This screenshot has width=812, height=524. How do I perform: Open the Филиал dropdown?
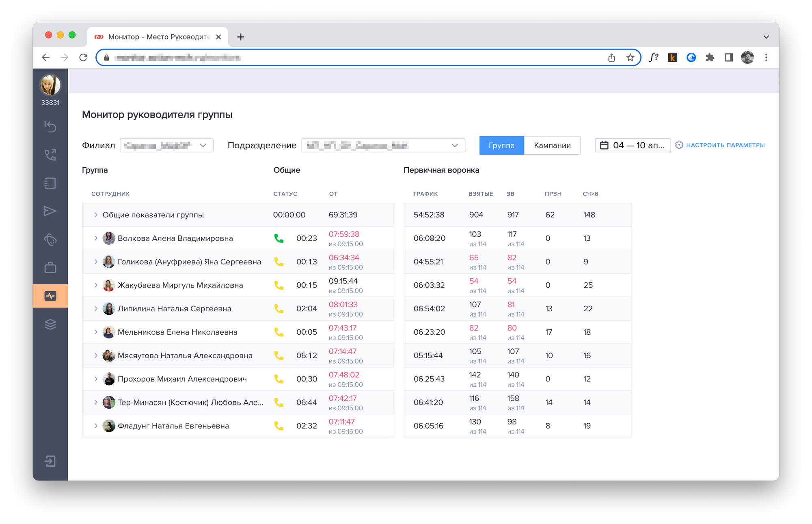click(166, 145)
